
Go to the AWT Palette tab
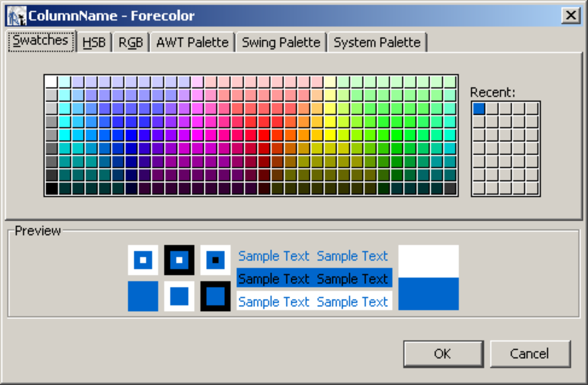coord(192,43)
